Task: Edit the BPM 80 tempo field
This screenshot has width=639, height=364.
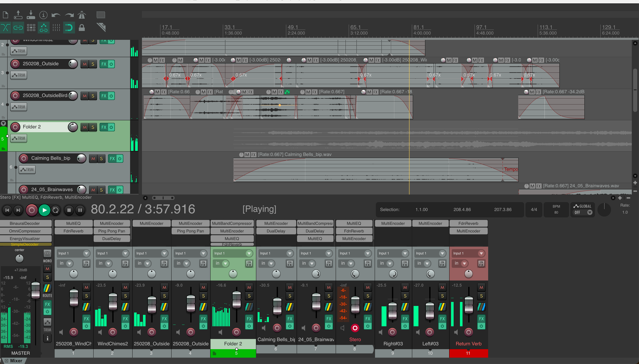Action: click(556, 210)
